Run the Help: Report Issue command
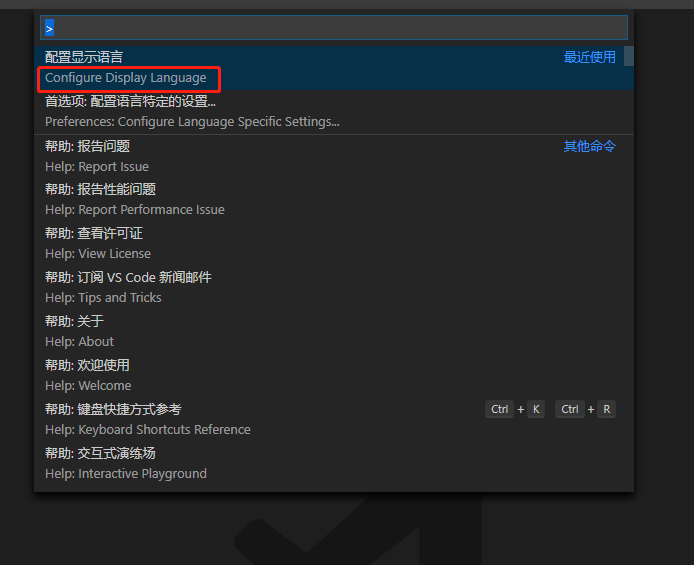The height and width of the screenshot is (565, 694). click(334, 157)
